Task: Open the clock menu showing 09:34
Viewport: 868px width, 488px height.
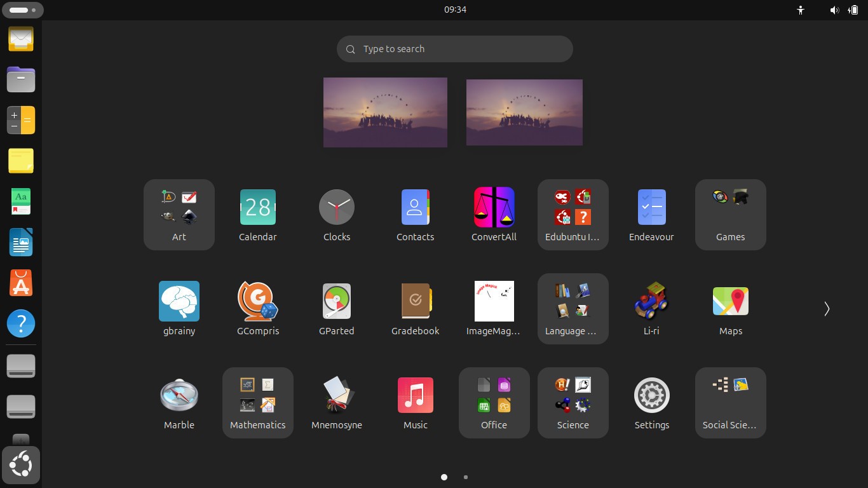Action: pos(455,10)
